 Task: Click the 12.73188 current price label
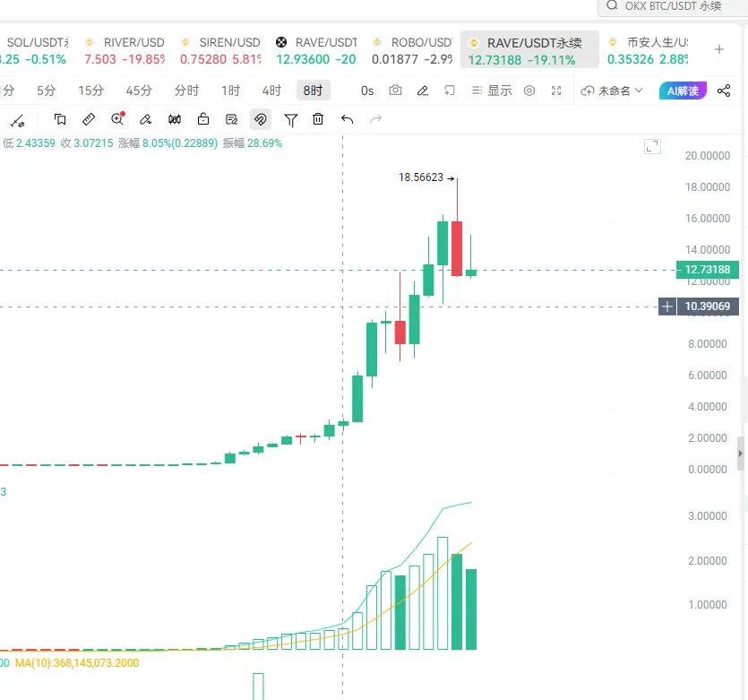point(708,270)
